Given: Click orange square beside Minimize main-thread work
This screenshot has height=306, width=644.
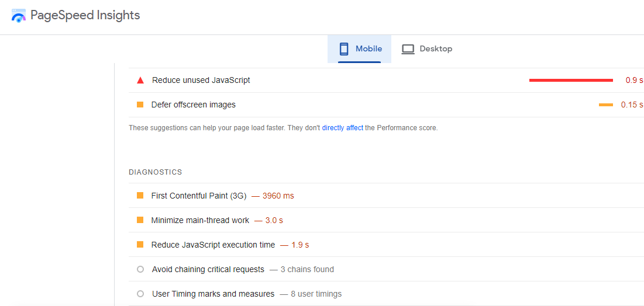Looking at the screenshot, I should tap(140, 220).
